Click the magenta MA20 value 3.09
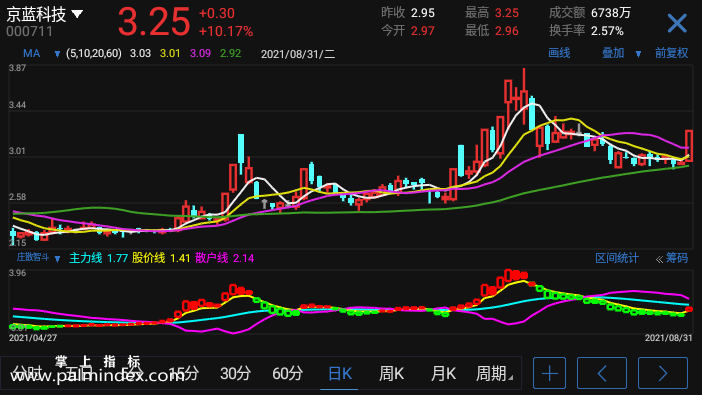 (200, 54)
